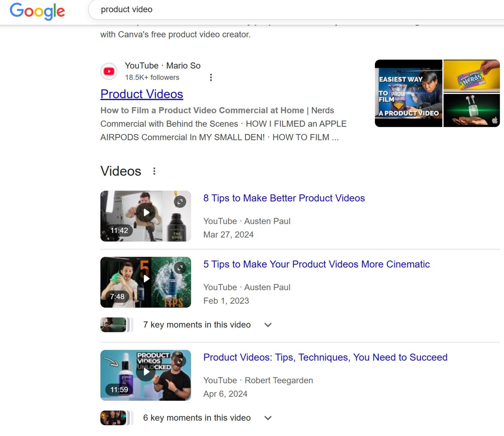The height and width of the screenshot is (436, 504).
Task: Click the Easiest Way to Film thumbnail
Action: tap(408, 93)
